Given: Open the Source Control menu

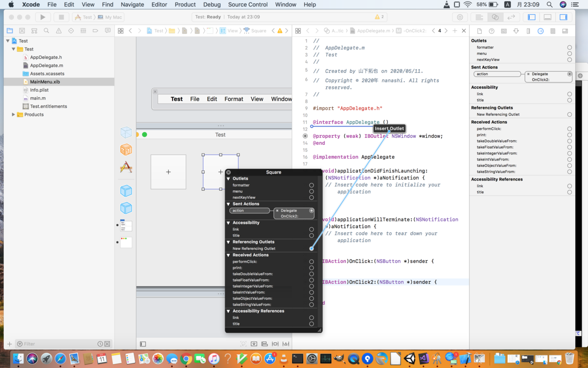Looking at the screenshot, I should click(248, 4).
